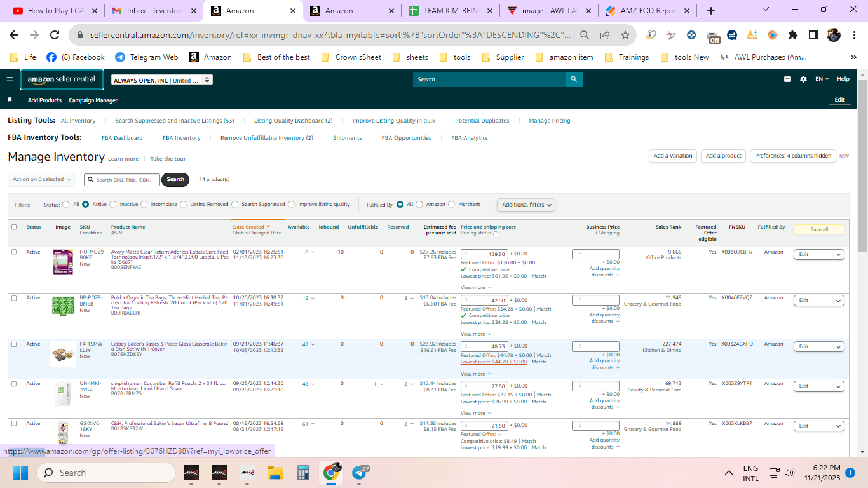Open the Chrome profile avatar
The height and width of the screenshot is (488, 868).
[x=834, y=35]
